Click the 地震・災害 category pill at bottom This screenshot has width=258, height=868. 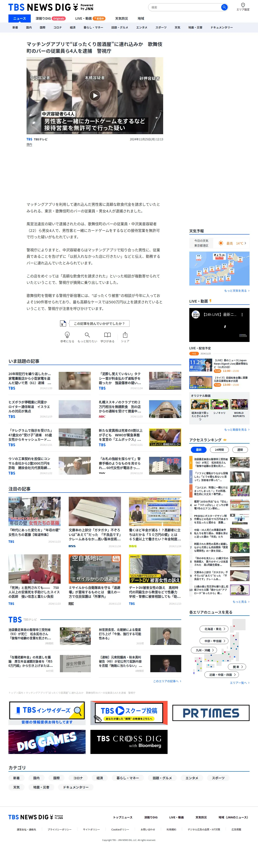coord(41,787)
